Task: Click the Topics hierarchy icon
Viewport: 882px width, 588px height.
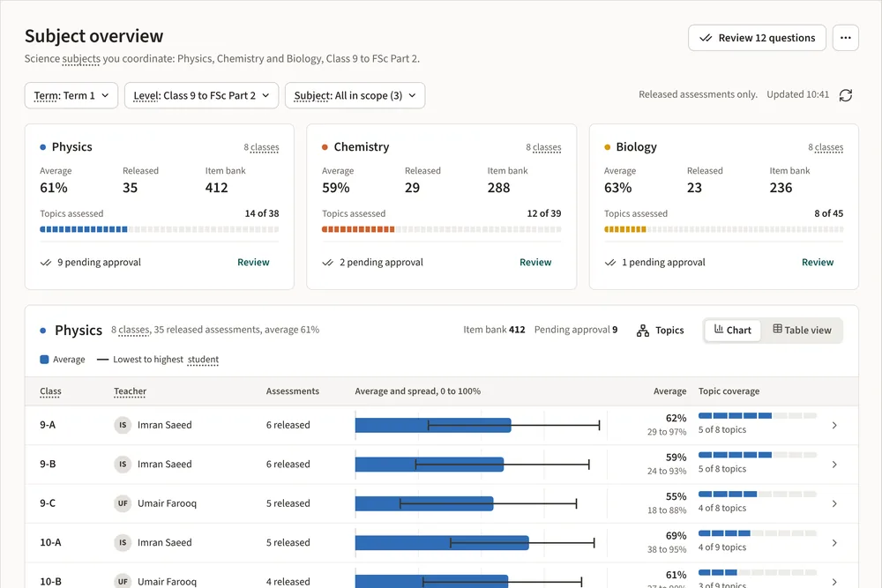Action: click(x=642, y=331)
